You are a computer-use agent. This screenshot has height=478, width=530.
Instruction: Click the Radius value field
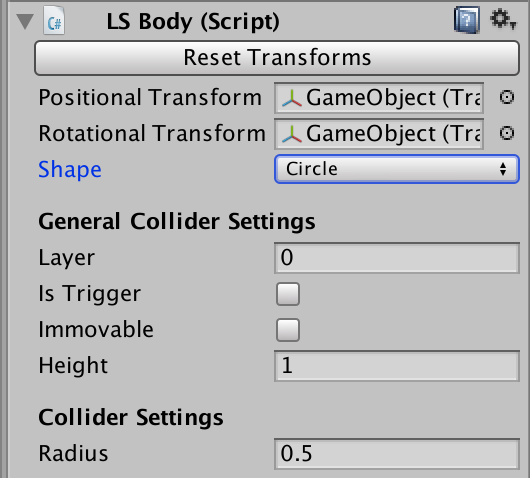[396, 454]
